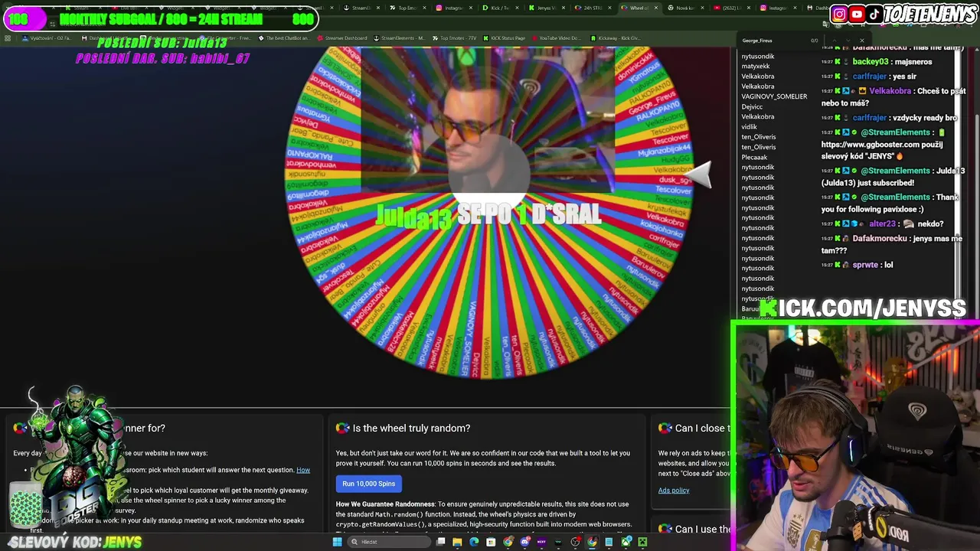Open Task View from the taskbar
Screen dimensions: 980x551
(x=440, y=542)
